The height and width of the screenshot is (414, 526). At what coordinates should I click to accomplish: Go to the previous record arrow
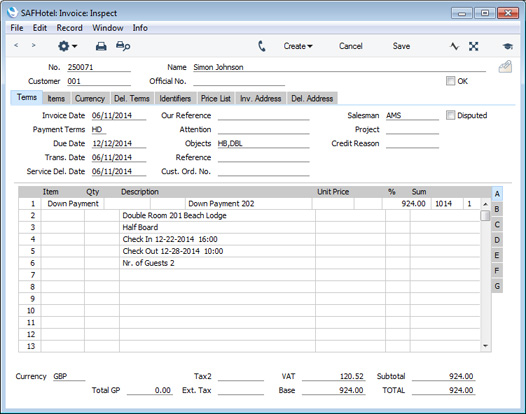16,45
